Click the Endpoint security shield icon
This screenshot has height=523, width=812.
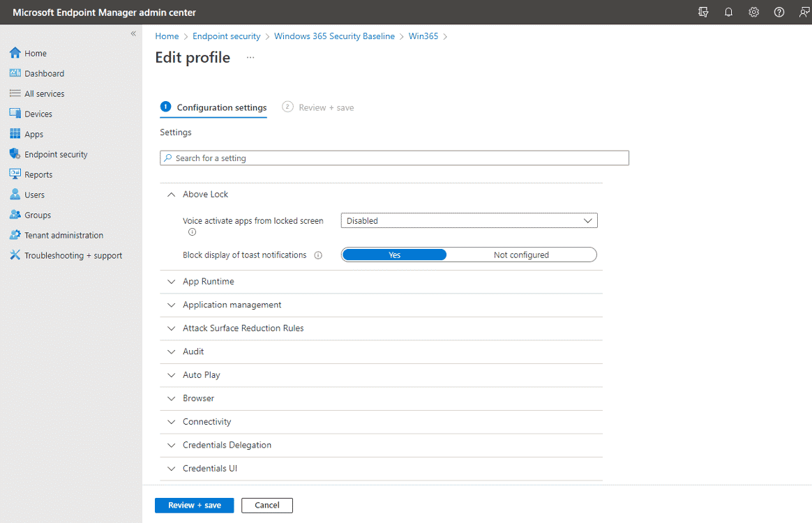[15, 154]
